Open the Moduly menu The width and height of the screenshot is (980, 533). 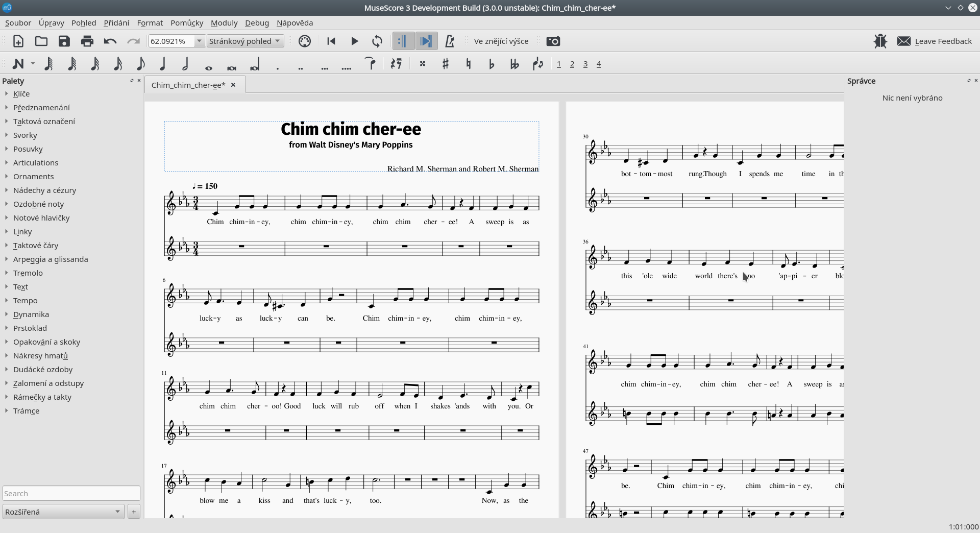tap(224, 23)
